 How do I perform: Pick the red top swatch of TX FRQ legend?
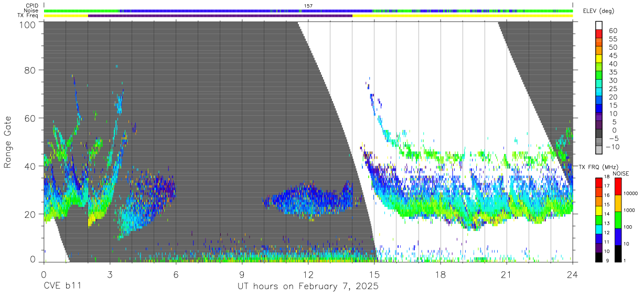[x=599, y=182]
